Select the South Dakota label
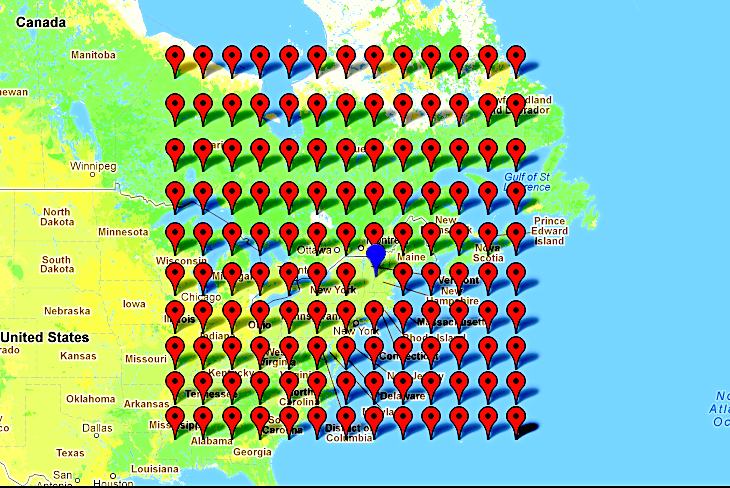This screenshot has height=488, width=730. [57, 264]
